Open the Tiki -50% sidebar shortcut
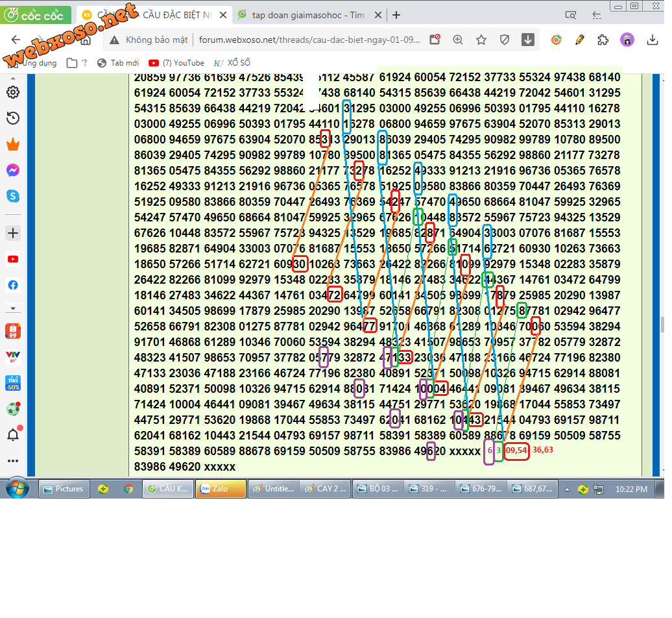The height and width of the screenshot is (618, 672). [x=13, y=382]
